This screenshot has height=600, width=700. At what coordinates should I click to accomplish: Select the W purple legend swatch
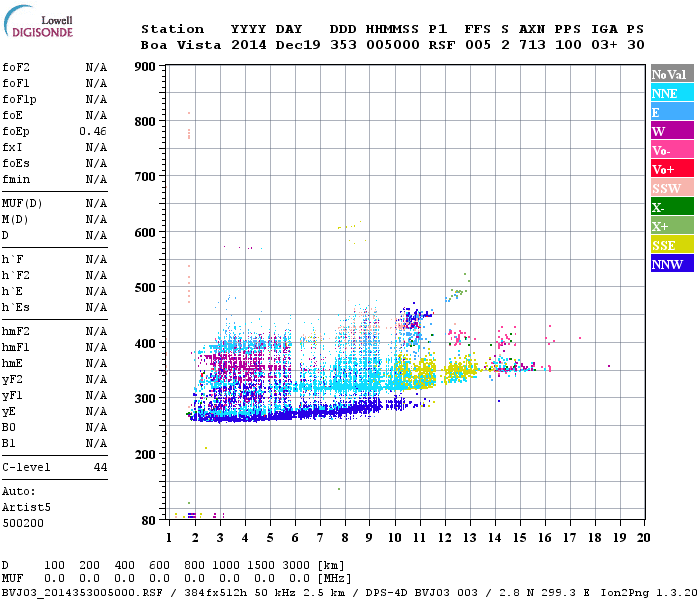672,131
